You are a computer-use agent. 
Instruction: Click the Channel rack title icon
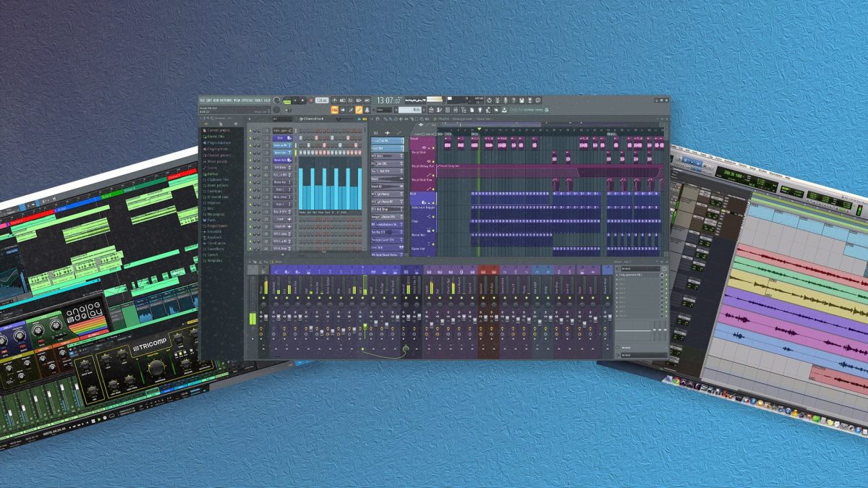coord(301,119)
